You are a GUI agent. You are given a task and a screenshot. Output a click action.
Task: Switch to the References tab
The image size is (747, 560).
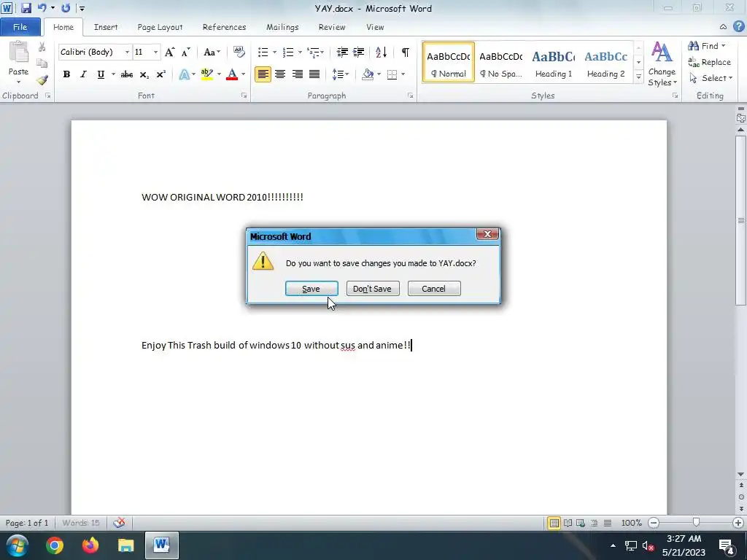click(224, 27)
